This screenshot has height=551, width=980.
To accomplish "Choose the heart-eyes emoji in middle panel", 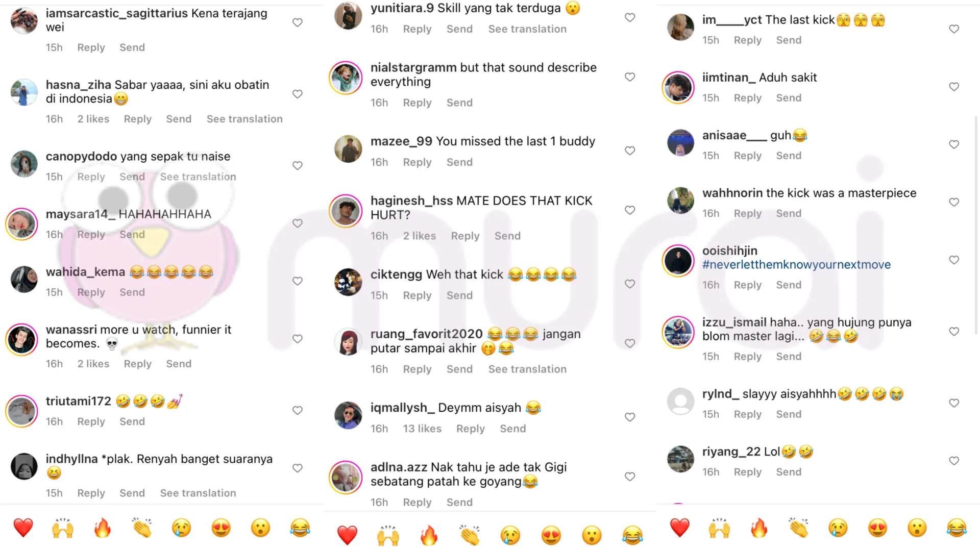I will tap(551, 535).
